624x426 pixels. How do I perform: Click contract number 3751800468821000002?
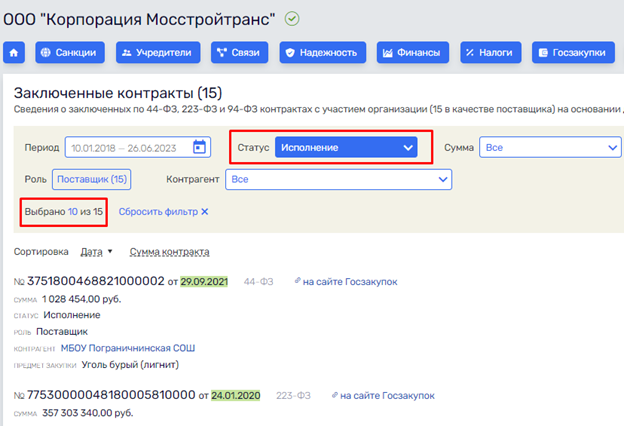96,281
